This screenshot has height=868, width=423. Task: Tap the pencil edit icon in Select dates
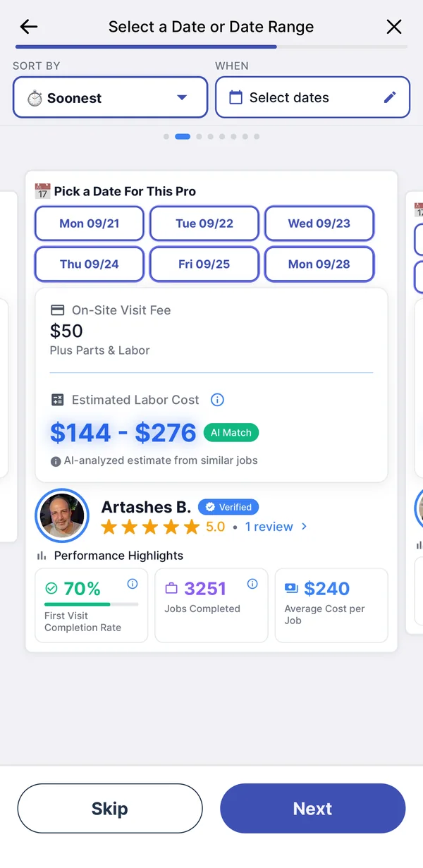[390, 97]
